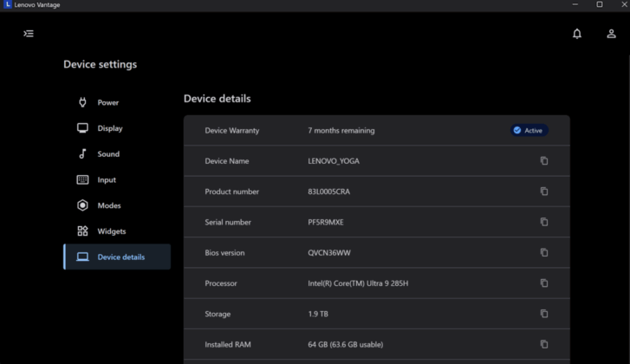Open the Widgets settings section
630x364 pixels.
[117, 231]
